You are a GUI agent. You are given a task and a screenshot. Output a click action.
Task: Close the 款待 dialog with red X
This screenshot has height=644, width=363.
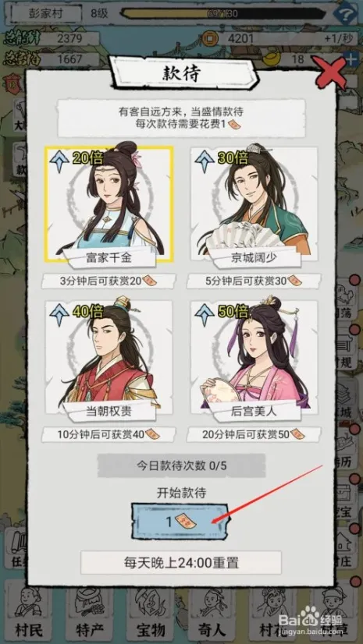click(x=333, y=73)
